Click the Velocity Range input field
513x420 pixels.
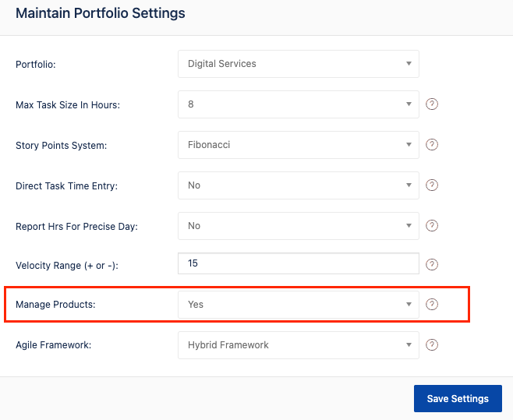[x=298, y=264]
